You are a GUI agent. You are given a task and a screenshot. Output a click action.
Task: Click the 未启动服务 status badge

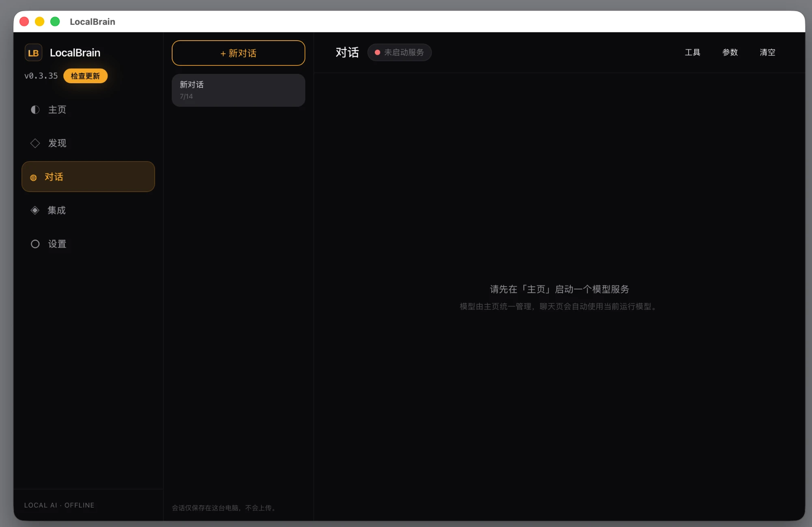400,52
